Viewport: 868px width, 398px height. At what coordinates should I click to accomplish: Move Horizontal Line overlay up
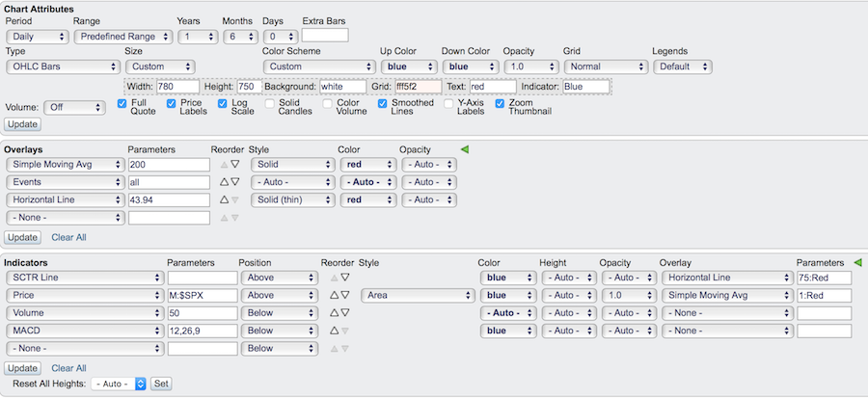click(x=224, y=199)
